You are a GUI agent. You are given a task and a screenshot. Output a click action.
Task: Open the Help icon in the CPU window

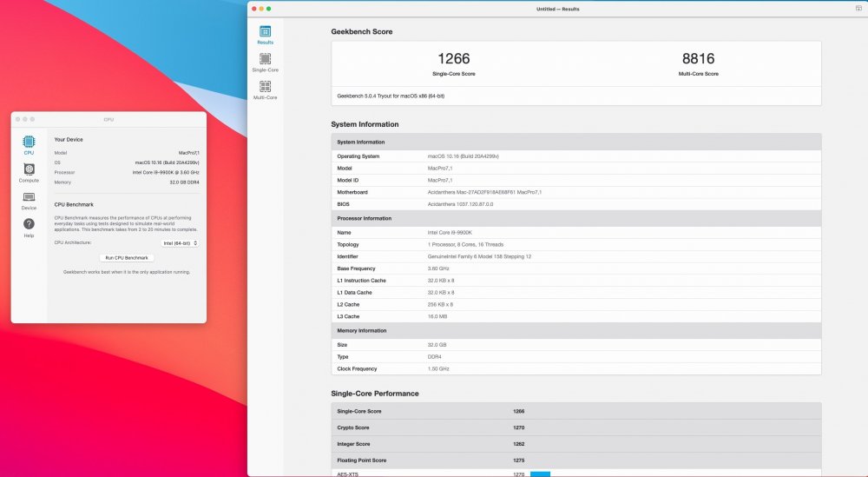pos(29,224)
